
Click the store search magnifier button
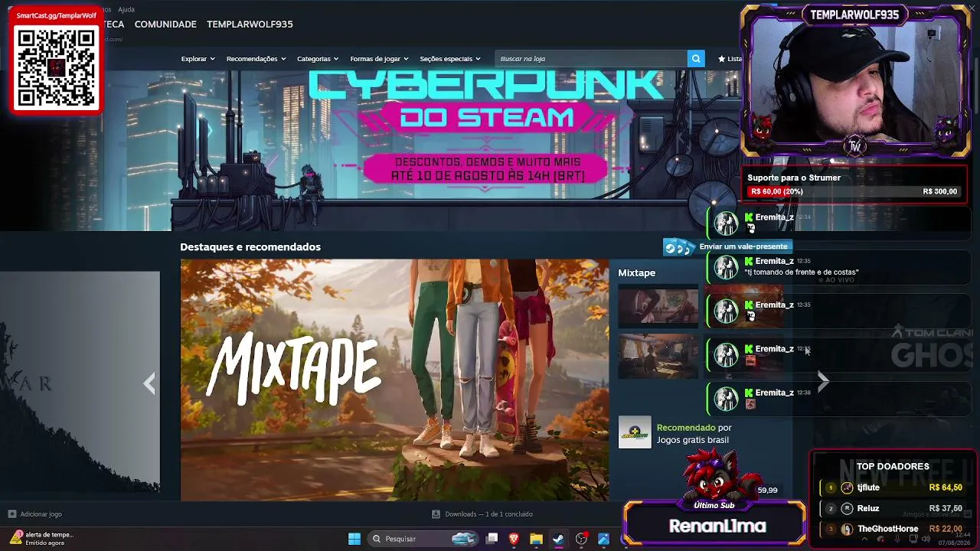pyautogui.click(x=696, y=58)
